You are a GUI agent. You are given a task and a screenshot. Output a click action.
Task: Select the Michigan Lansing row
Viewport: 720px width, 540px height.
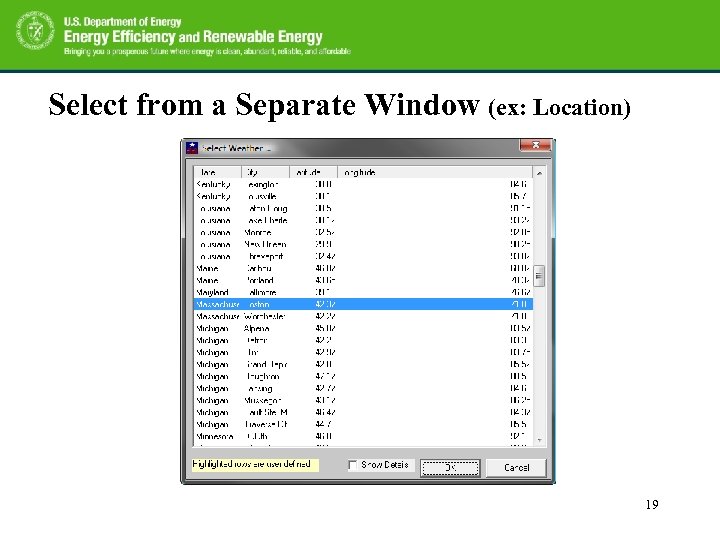(x=363, y=388)
